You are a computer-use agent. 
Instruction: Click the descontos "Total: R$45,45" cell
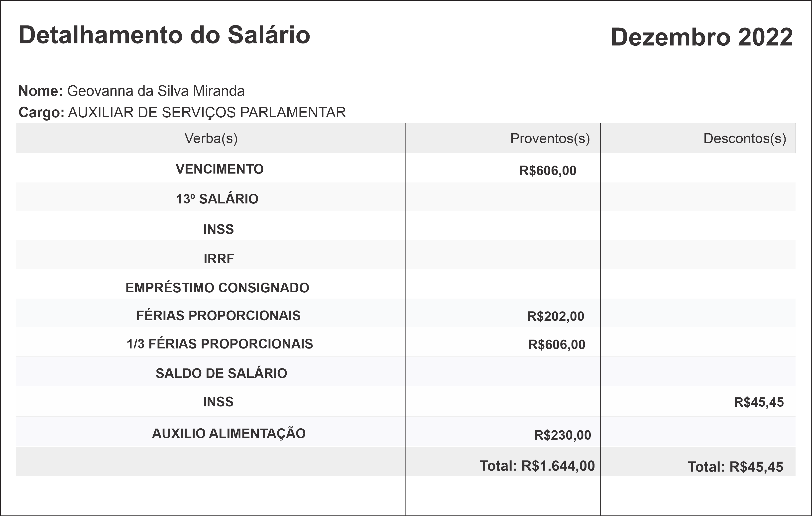735,467
